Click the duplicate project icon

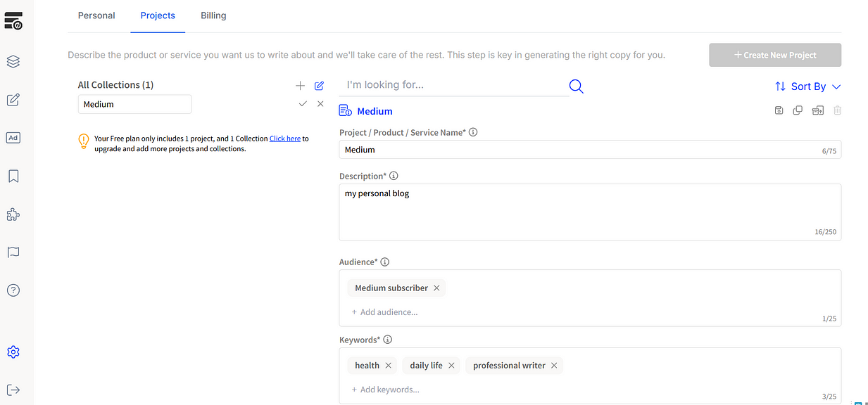click(798, 110)
